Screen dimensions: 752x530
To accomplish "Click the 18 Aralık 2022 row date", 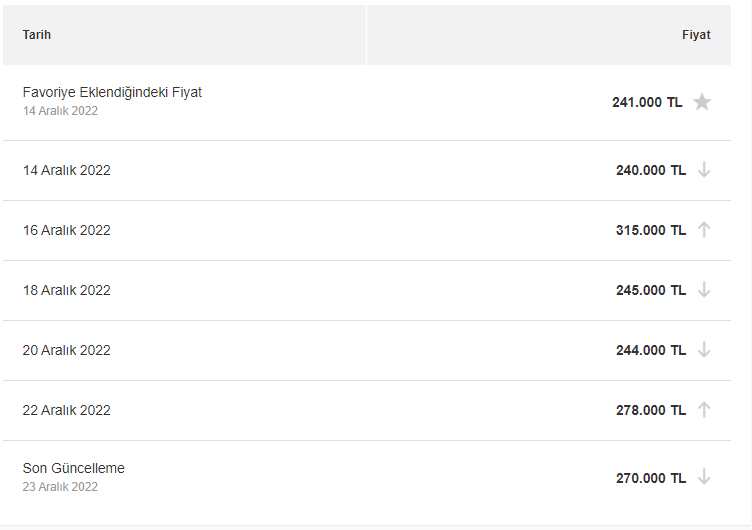I will (x=67, y=290).
